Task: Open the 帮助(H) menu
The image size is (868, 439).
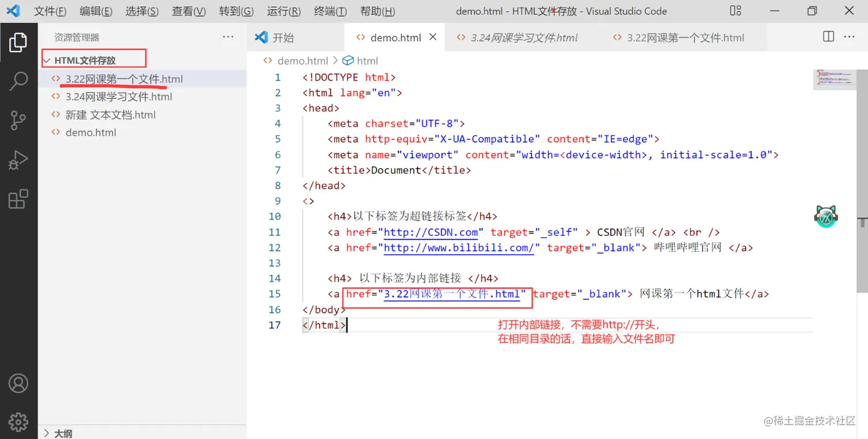Action: 377,11
